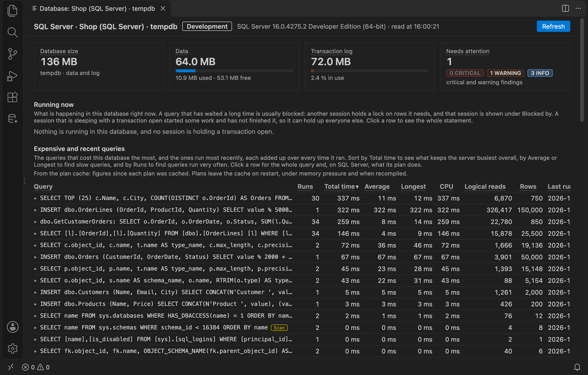This screenshot has width=588, height=375.
Task: Click the vertical scrollbar of the page
Action: tap(582, 70)
